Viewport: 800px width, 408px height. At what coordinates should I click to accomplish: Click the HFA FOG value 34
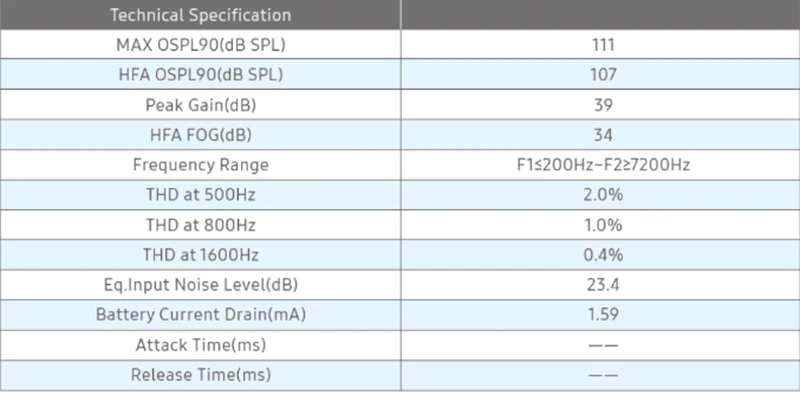(x=602, y=135)
